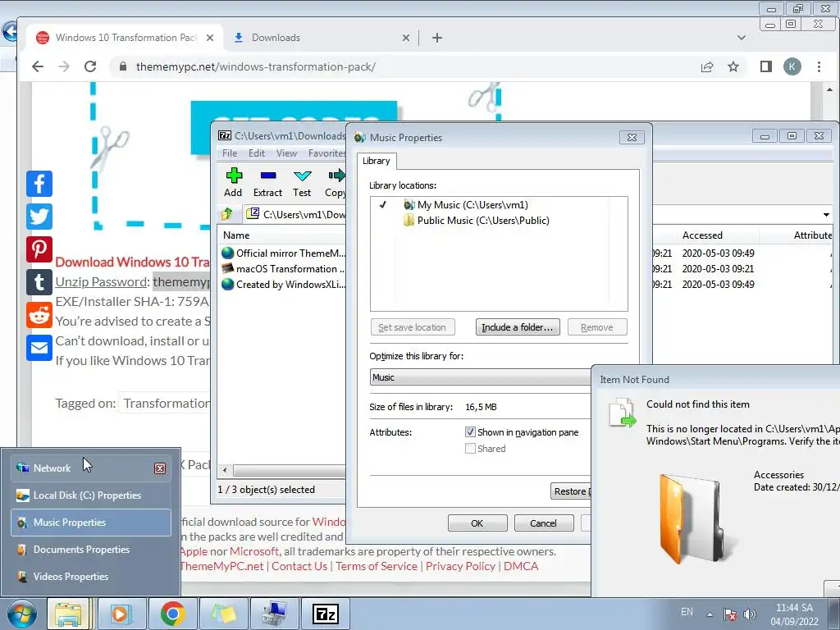Image resolution: width=840 pixels, height=630 pixels.
Task: Click Download Windows 10 Transformation link
Action: pos(133,262)
